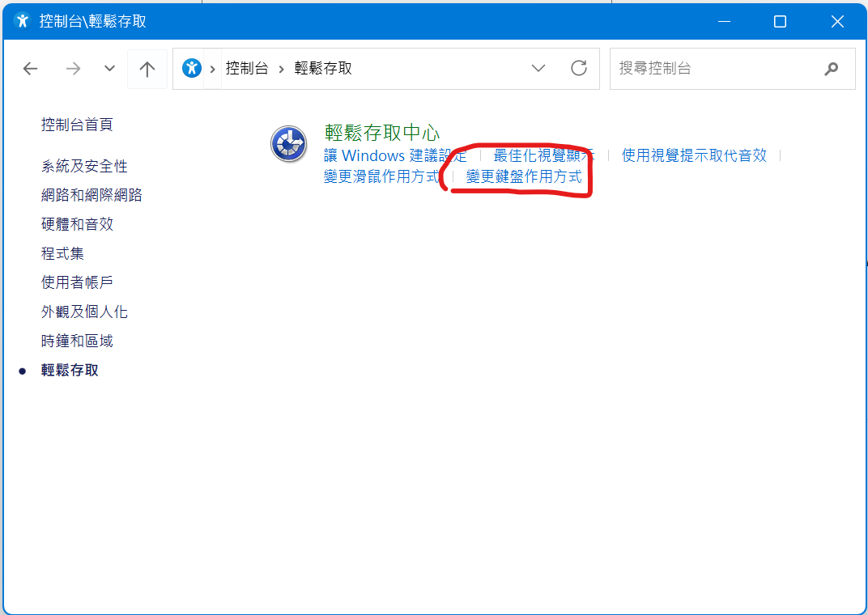The image size is (868, 615).
Task: Open 使用者帳戶 category
Action: click(77, 282)
